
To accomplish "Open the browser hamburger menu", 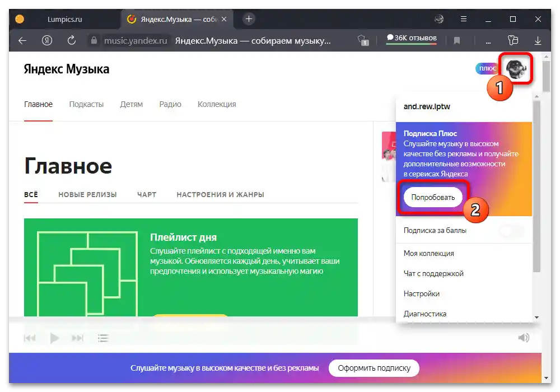I will point(464,19).
